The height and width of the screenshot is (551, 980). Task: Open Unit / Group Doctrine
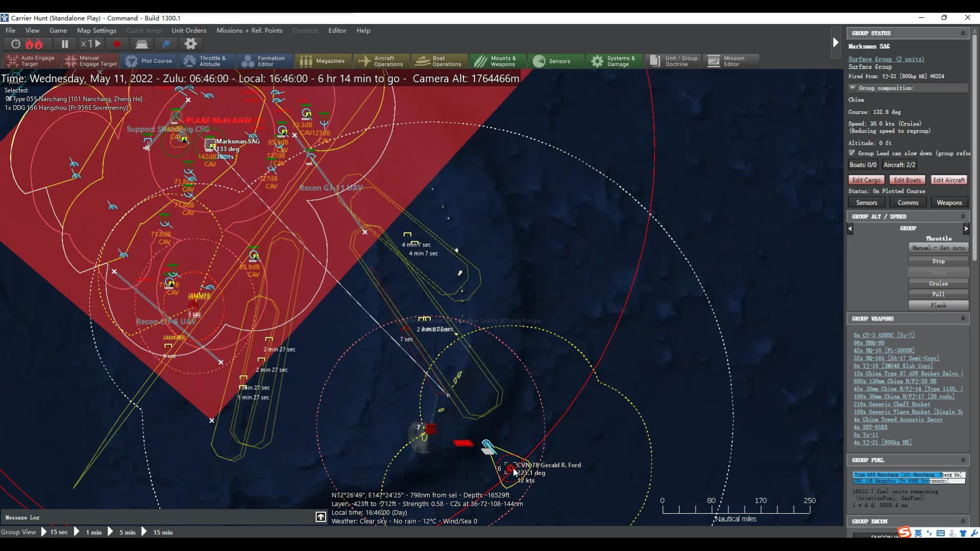pyautogui.click(x=673, y=61)
